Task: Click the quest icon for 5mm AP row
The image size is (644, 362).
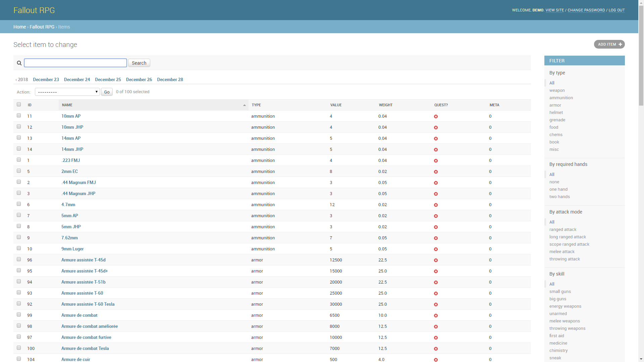Action: point(436,216)
